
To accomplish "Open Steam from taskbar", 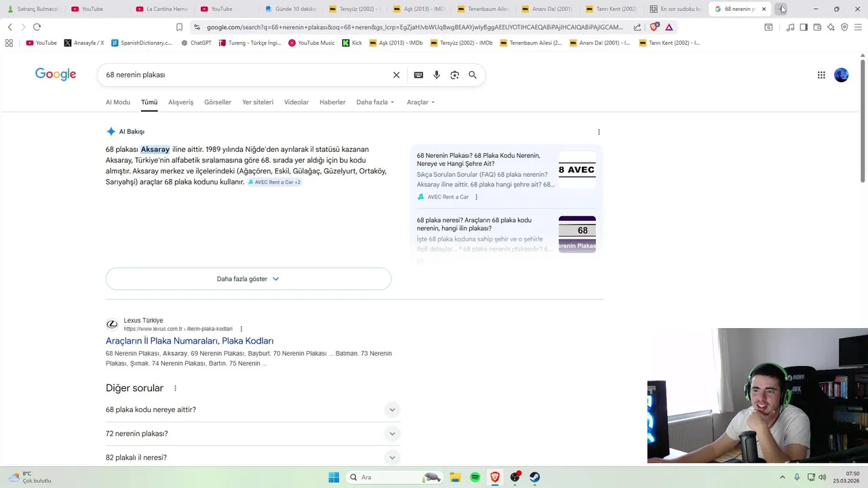I will tap(535, 477).
